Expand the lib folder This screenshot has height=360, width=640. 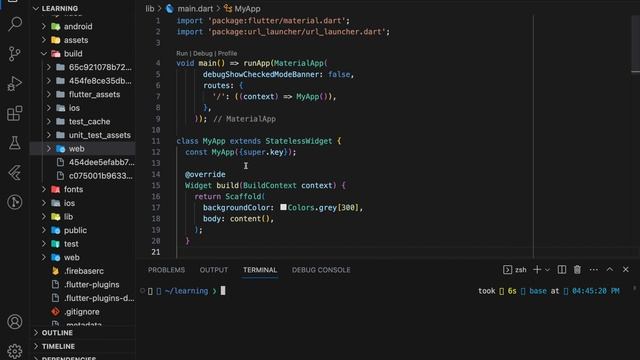(44, 217)
